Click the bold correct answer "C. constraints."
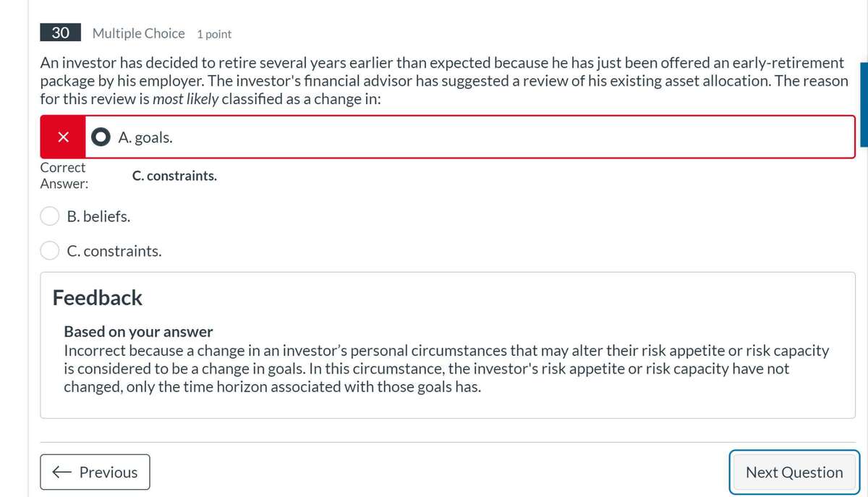 click(174, 176)
